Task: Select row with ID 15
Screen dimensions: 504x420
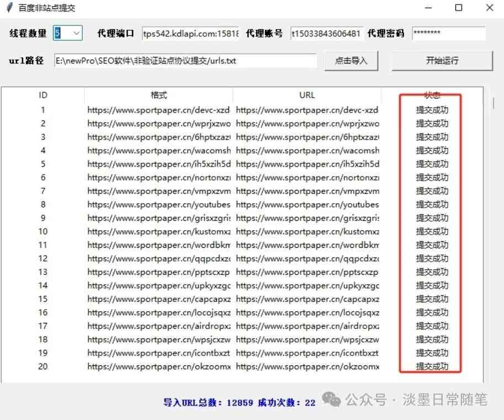Action: click(242, 299)
